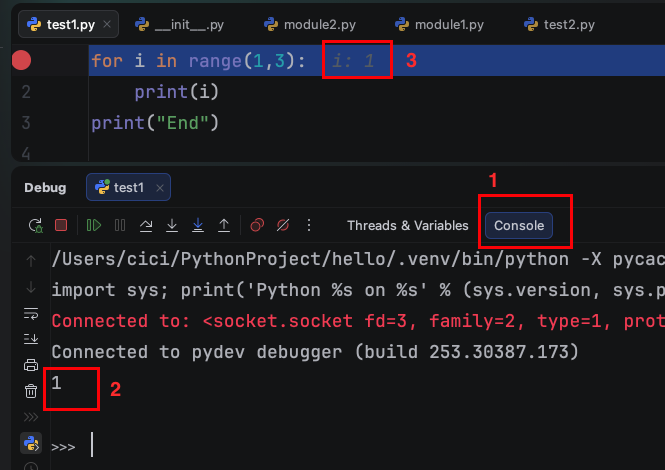
Task: Click the Step Out icon
Action: pos(224,225)
